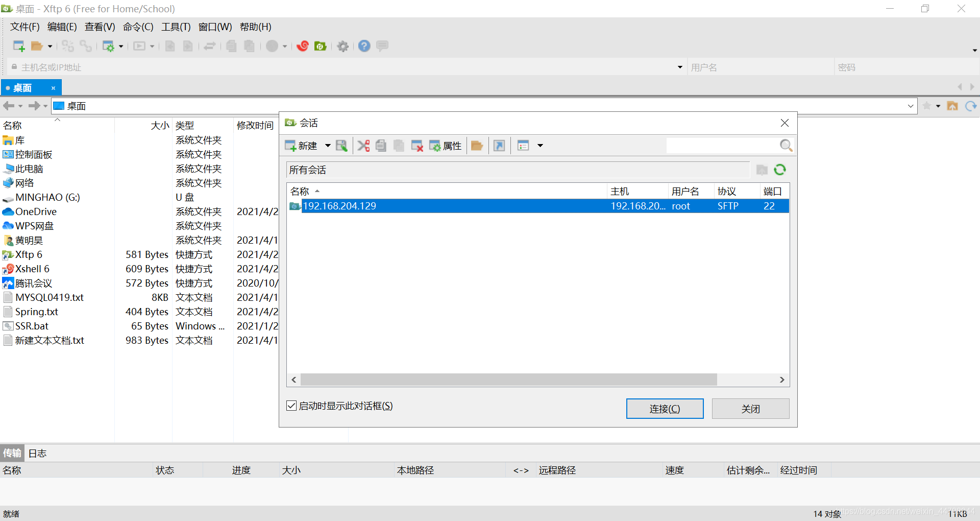This screenshot has width=980, height=521.
Task: Click the list view icon in dialog toolbar
Action: 523,146
